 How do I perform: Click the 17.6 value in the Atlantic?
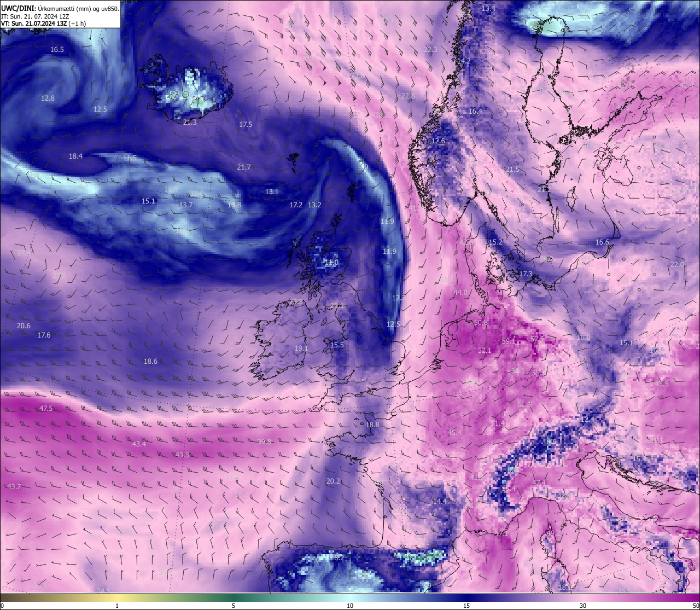[x=44, y=335]
